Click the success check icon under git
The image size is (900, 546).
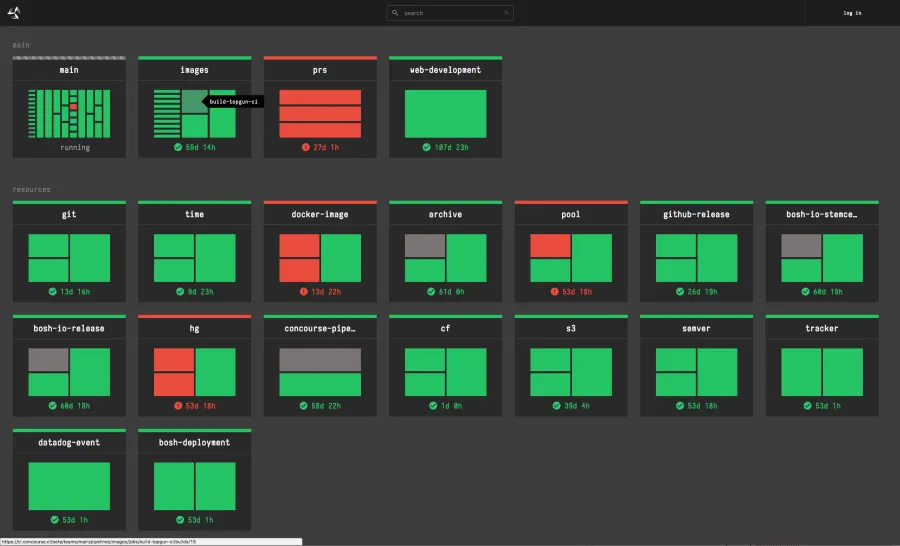pos(53,291)
